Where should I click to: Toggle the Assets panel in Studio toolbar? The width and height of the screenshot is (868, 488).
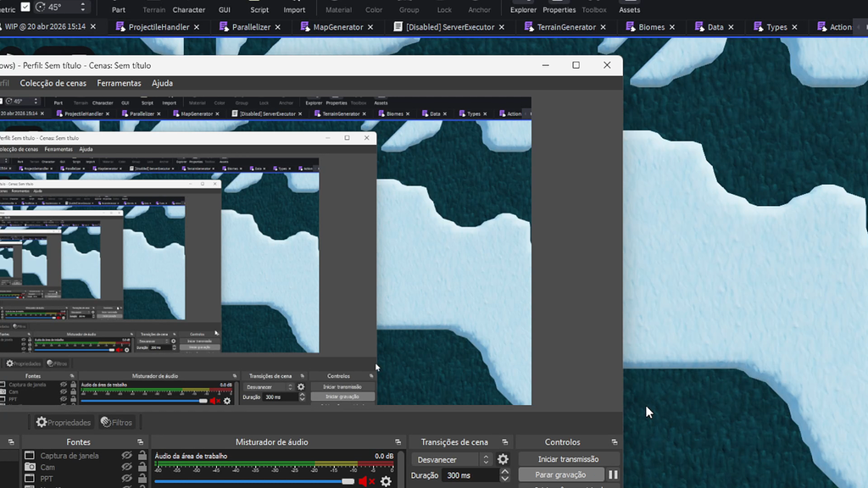630,7
